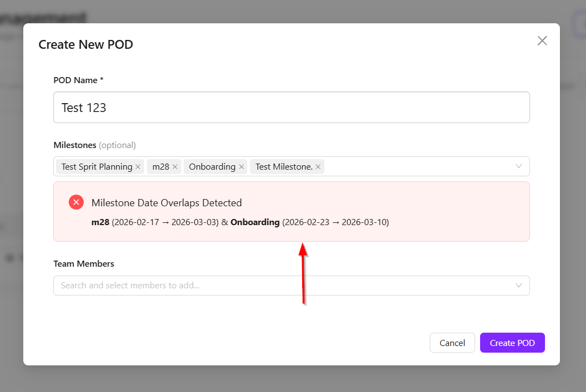Select the m28 tag in Milestones field
This screenshot has height=392, width=586.
[x=160, y=167]
